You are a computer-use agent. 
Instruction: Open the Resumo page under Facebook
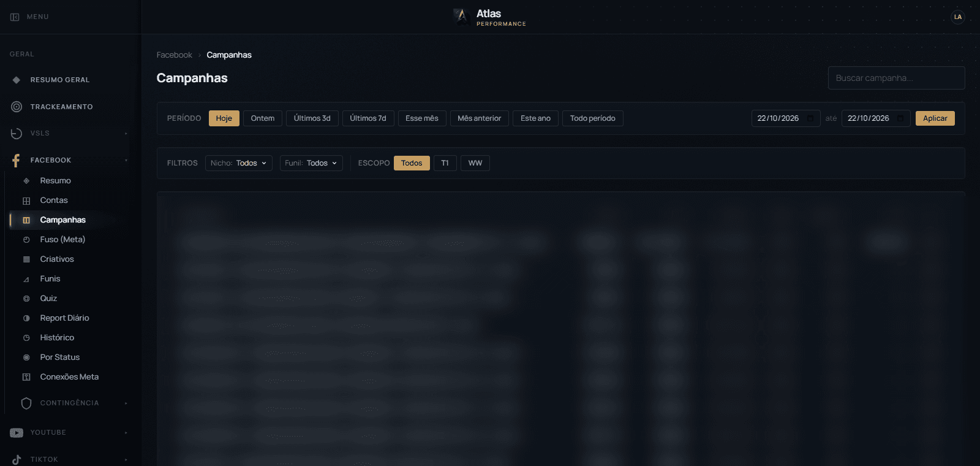(x=56, y=181)
